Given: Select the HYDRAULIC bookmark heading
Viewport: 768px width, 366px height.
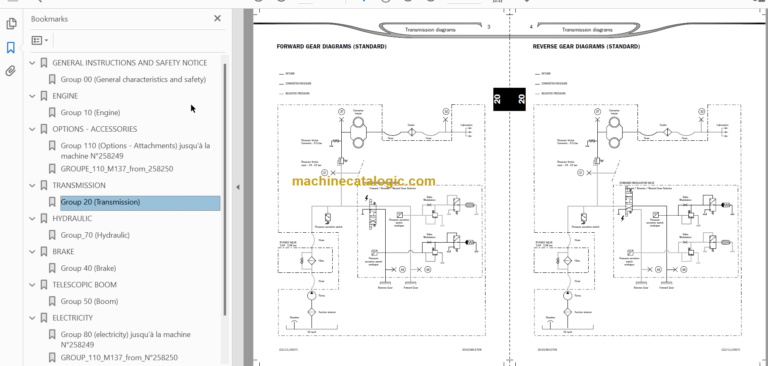Looking at the screenshot, I should pyautogui.click(x=72, y=219).
